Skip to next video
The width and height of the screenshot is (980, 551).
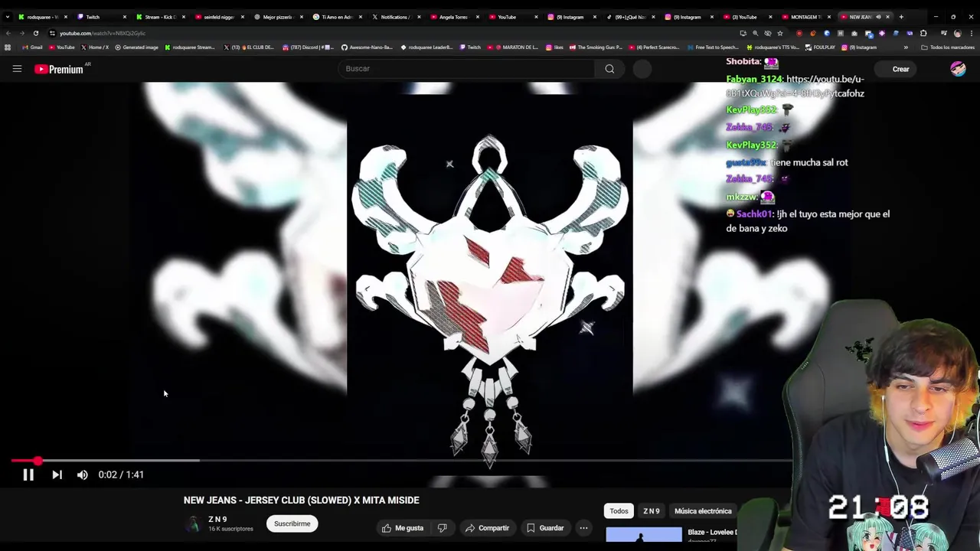[57, 474]
